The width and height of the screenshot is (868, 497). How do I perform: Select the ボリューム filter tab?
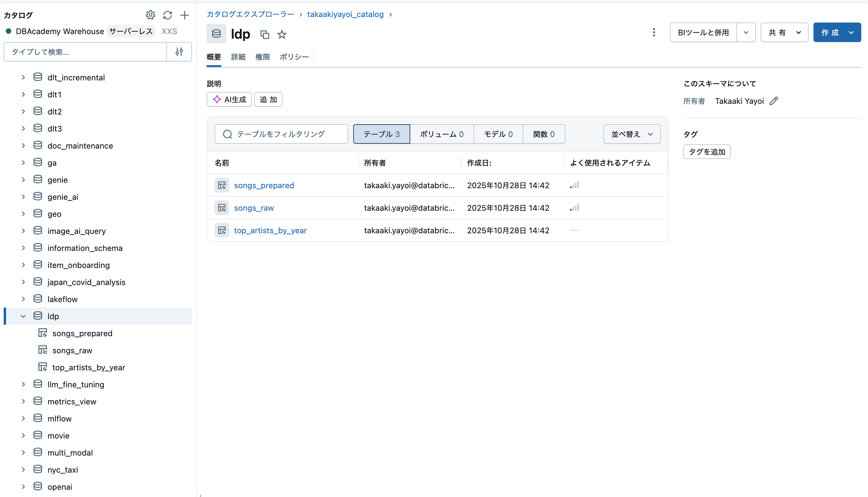pyautogui.click(x=442, y=134)
